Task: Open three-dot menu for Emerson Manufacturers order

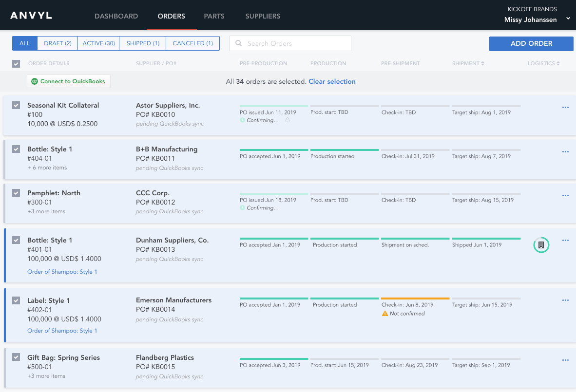Action: pyautogui.click(x=565, y=300)
